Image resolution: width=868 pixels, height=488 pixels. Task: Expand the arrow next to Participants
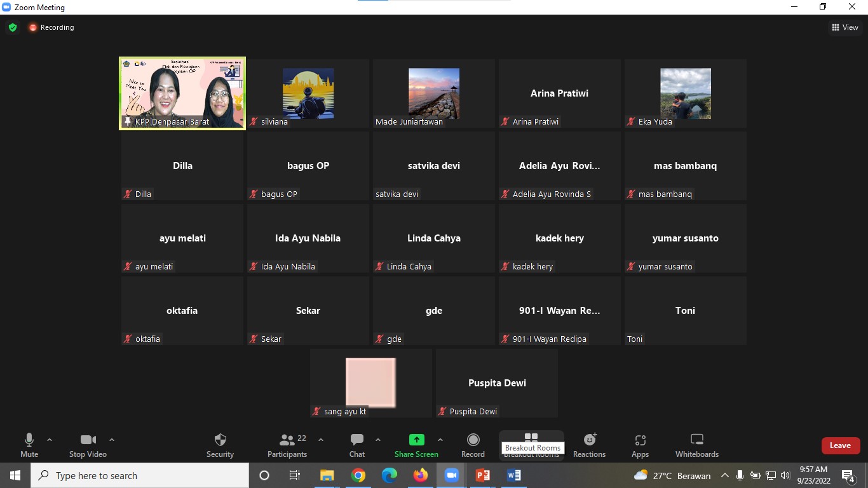tap(321, 440)
